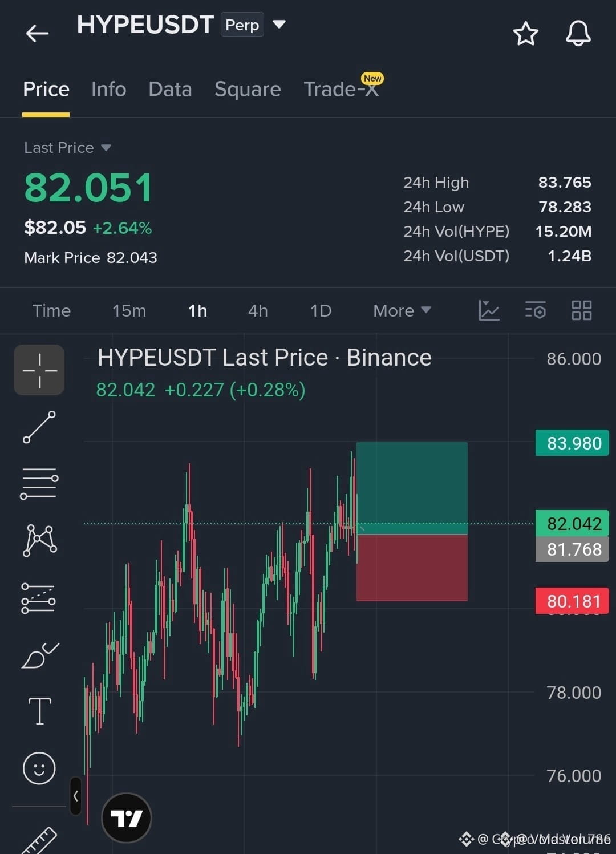Click the 86.000 price axis label

coord(574,359)
